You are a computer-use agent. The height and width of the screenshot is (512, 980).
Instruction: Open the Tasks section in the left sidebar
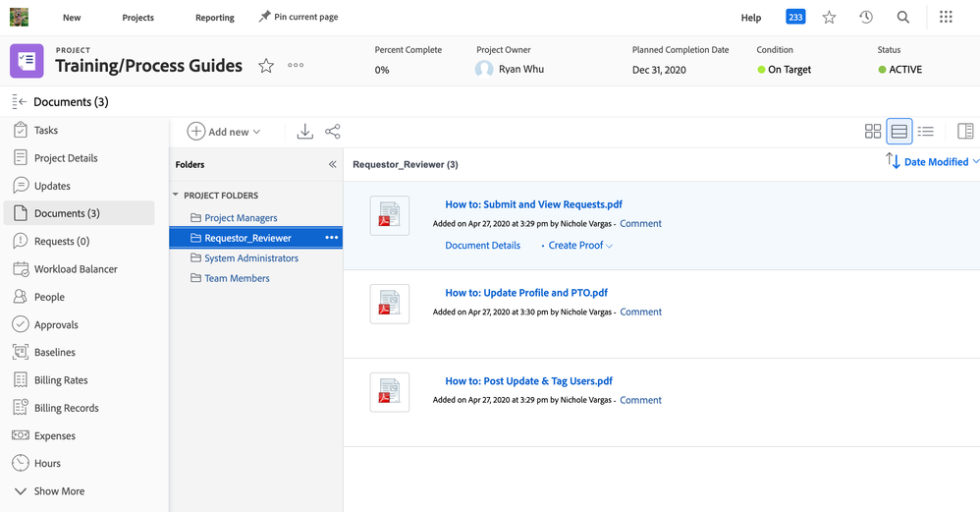pos(46,130)
